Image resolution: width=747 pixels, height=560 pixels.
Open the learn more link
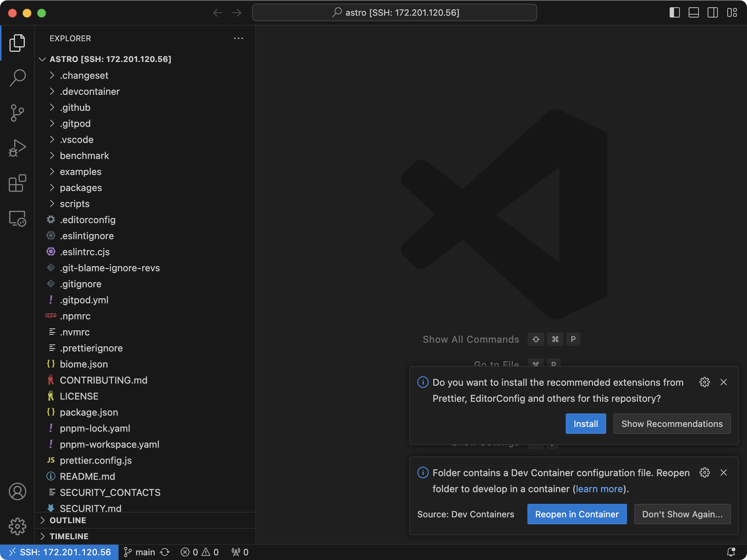click(x=599, y=489)
